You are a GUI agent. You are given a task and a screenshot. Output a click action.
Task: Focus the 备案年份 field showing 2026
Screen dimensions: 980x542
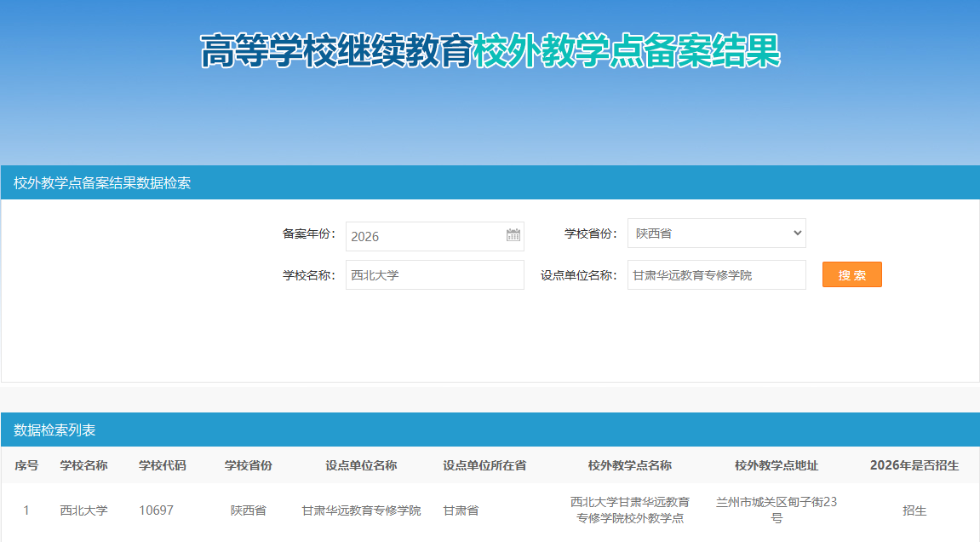click(434, 237)
